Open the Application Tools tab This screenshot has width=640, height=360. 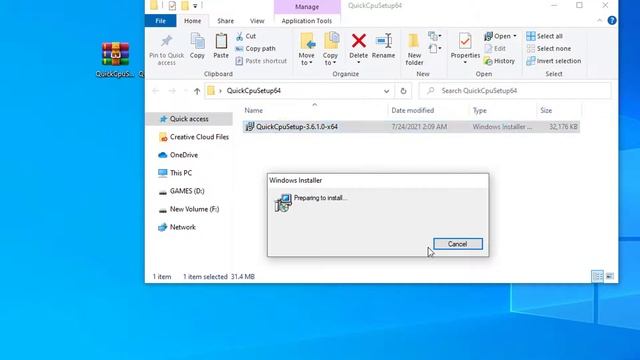click(307, 21)
